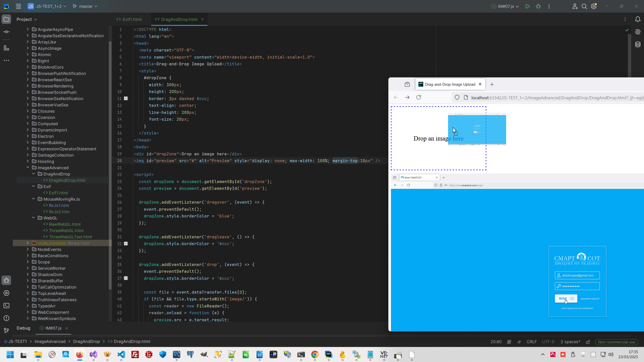Click Non-commercial use status badge

point(617,342)
